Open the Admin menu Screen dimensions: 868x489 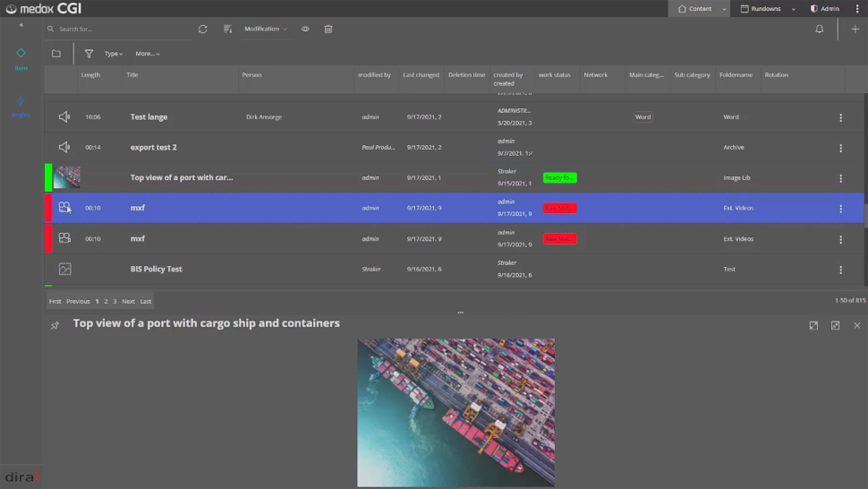tap(825, 8)
